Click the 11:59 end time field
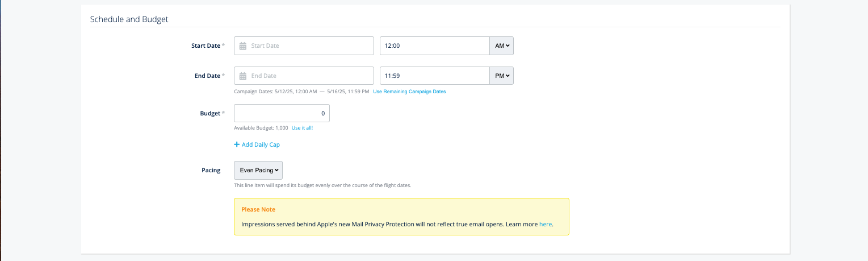The width and height of the screenshot is (868, 261). [x=434, y=76]
